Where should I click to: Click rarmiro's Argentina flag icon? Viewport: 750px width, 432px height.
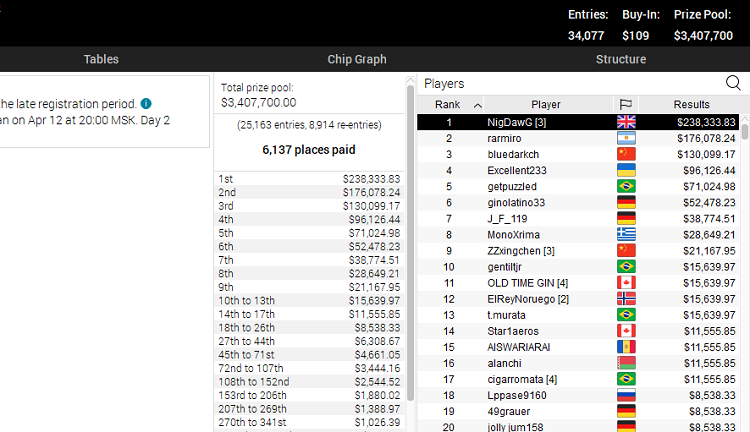click(626, 138)
